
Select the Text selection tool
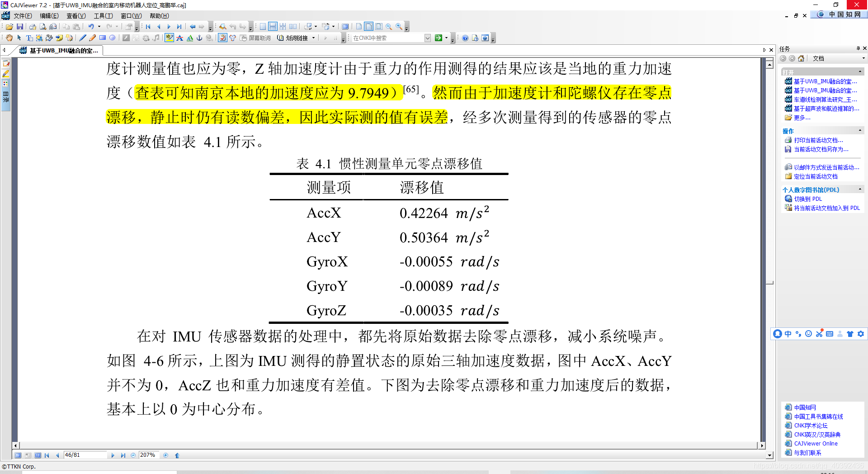(29, 38)
